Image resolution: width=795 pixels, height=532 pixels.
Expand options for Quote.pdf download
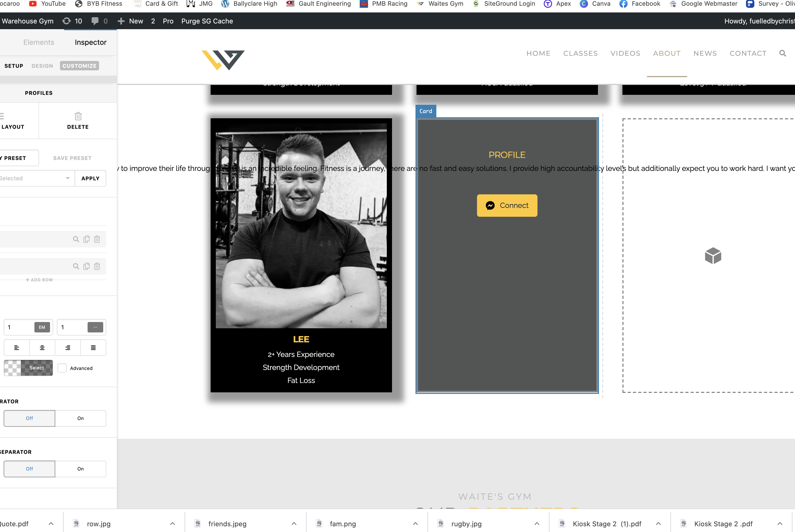51,523
